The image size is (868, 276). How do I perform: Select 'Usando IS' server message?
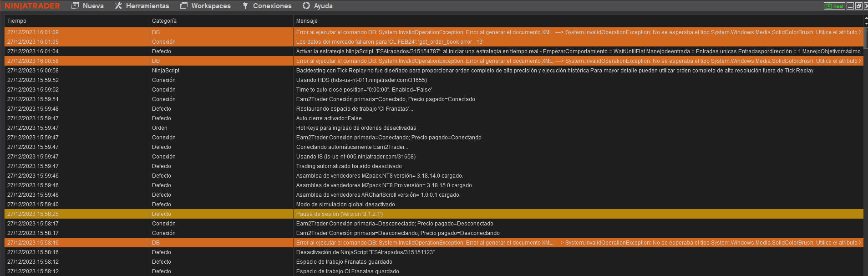click(x=356, y=157)
